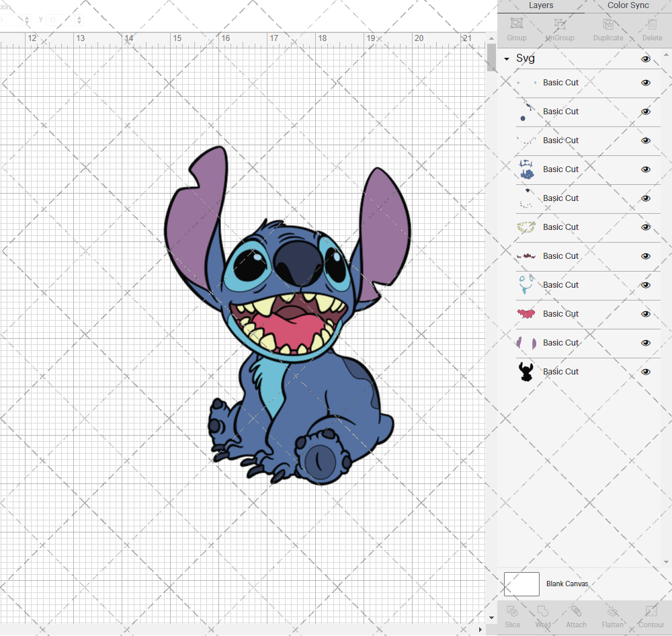
Task: Click the Delete trash icon
Action: 652,24
